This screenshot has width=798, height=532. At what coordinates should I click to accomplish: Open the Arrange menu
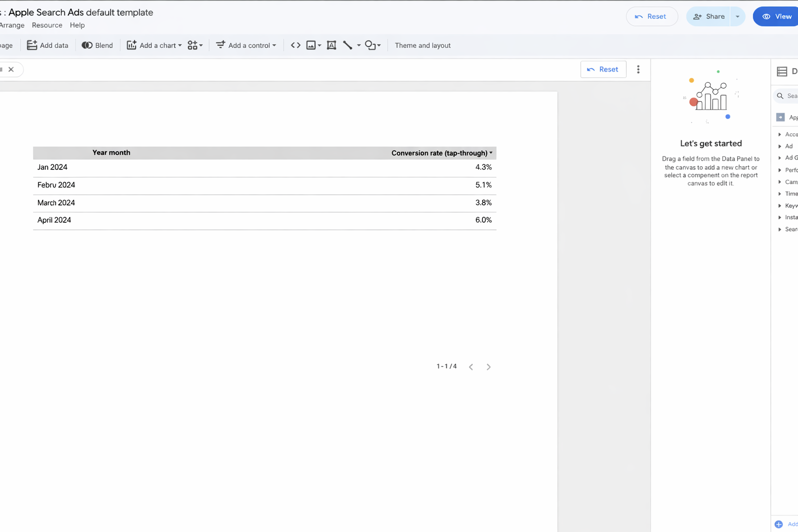click(x=12, y=25)
